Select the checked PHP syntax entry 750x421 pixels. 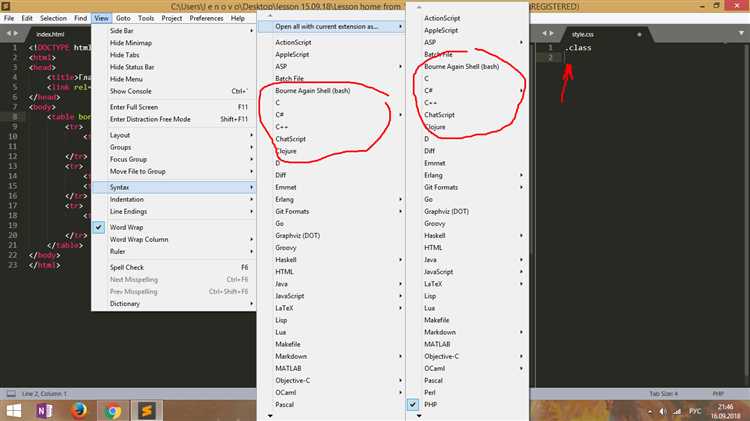click(x=433, y=403)
